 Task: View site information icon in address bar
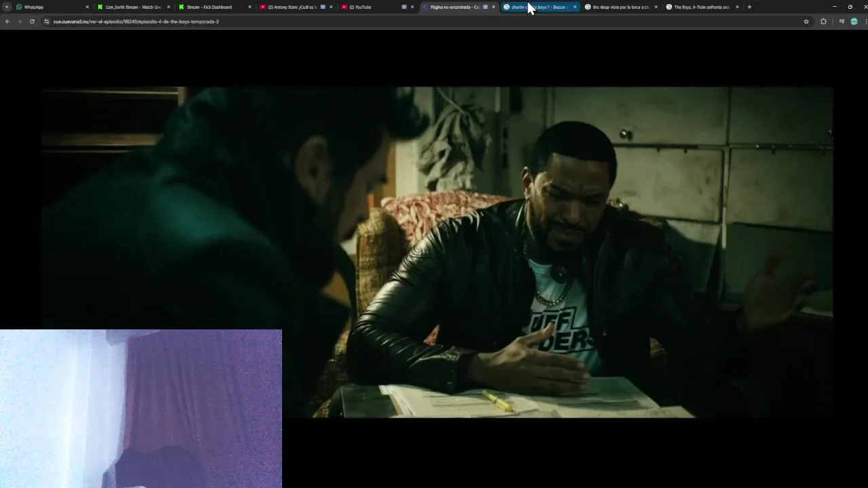[x=47, y=22]
